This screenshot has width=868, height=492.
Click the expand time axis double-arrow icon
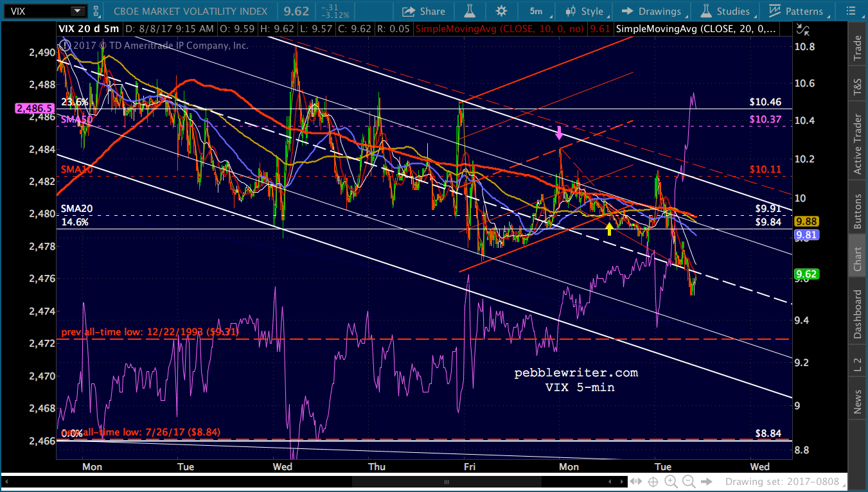tap(635, 482)
